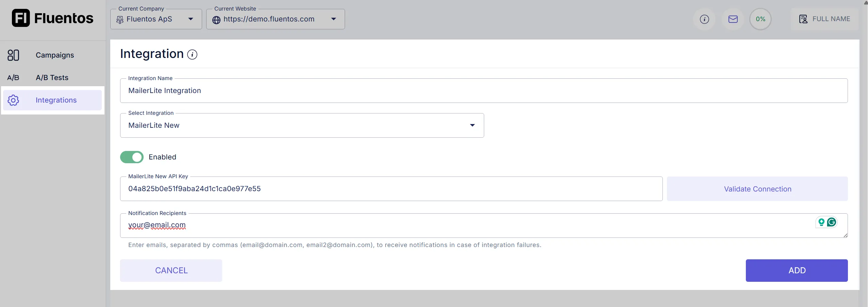This screenshot has height=307, width=868.
Task: Click the ADD button
Action: (x=797, y=271)
